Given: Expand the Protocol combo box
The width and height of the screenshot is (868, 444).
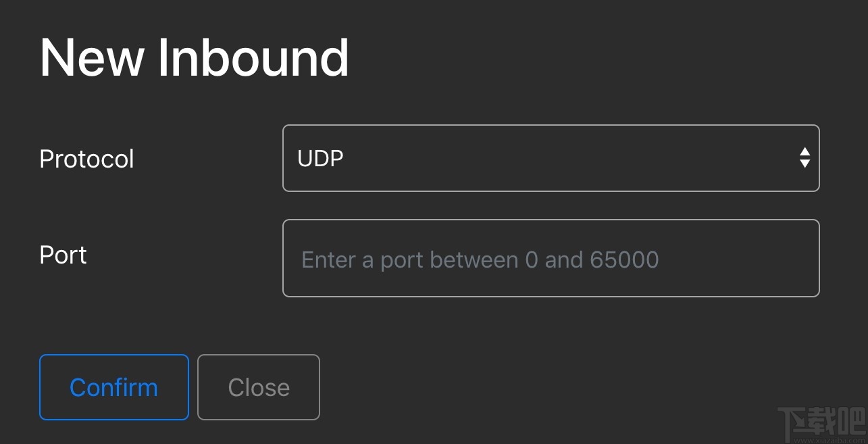Looking at the screenshot, I should 551,158.
